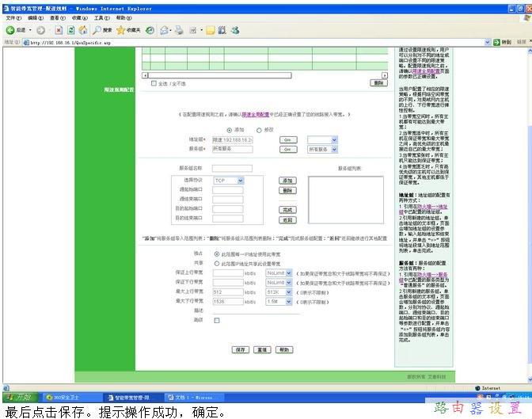532x419 pixels.
Task: Click the Stop loading icon in toolbar
Action: pyautogui.click(x=59, y=30)
